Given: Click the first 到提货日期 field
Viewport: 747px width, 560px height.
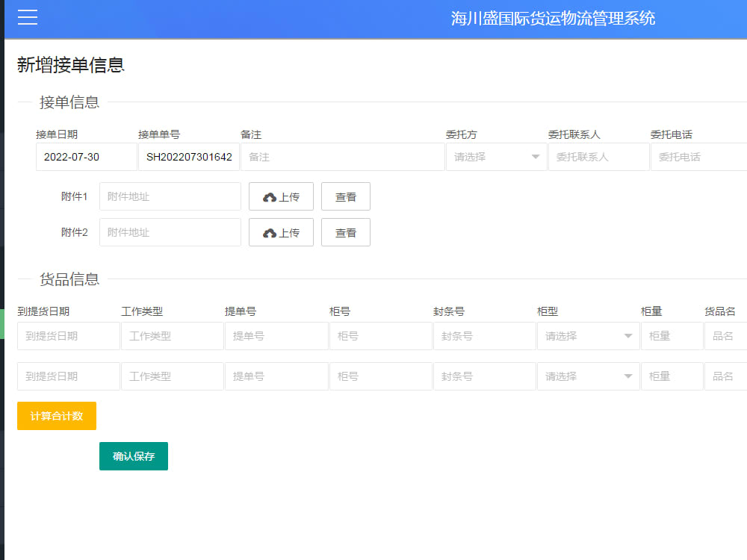Looking at the screenshot, I should click(x=68, y=336).
